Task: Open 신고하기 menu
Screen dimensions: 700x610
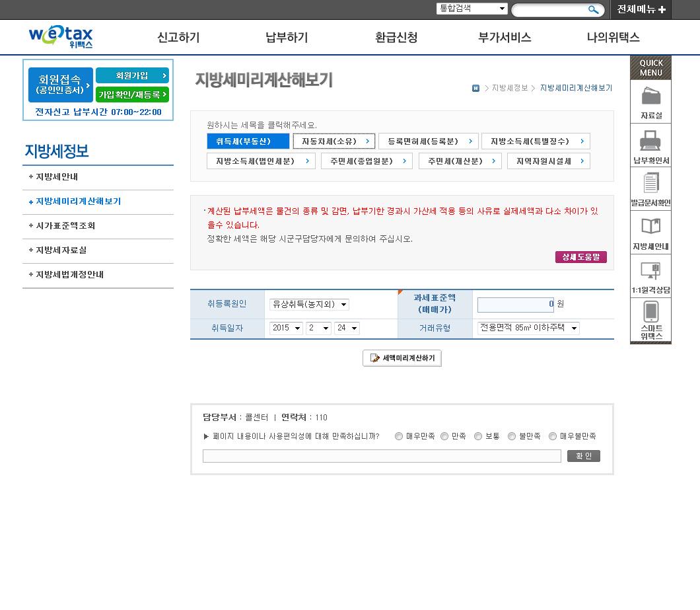Action: pos(178,37)
